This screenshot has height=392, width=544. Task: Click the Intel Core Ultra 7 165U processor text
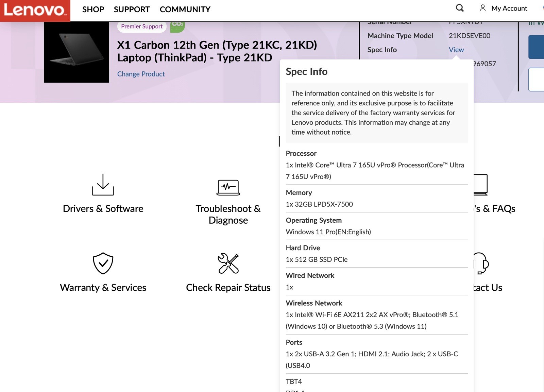click(375, 171)
